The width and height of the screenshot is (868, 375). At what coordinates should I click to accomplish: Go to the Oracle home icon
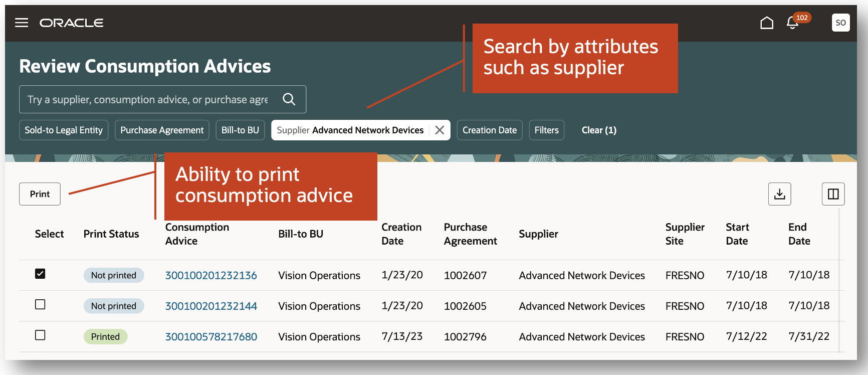pyautogui.click(x=767, y=23)
